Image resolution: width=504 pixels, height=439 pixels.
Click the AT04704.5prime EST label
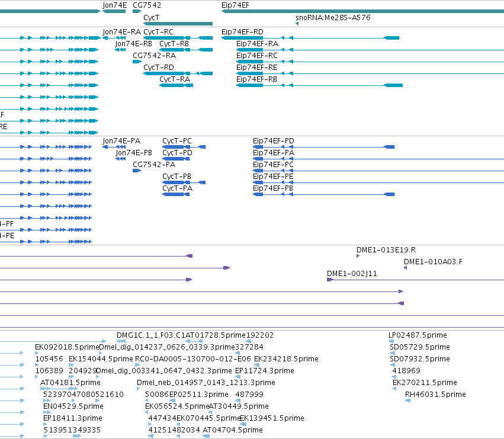click(233, 431)
